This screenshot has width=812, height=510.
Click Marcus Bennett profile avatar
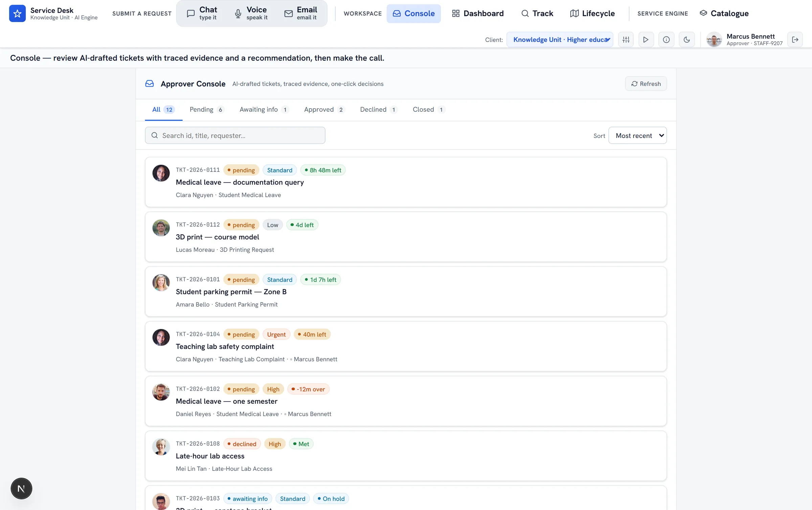tap(714, 40)
